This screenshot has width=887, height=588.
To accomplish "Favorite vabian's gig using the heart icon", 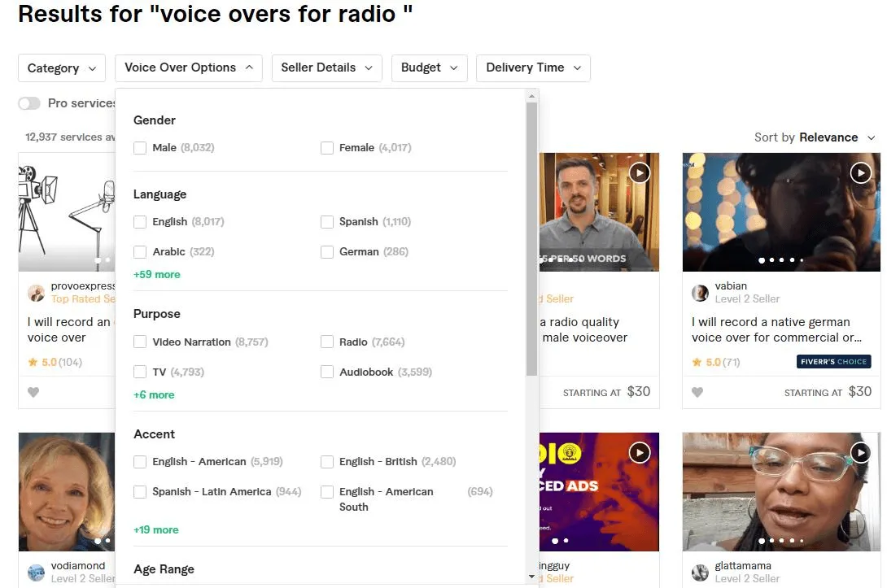I will click(x=697, y=392).
